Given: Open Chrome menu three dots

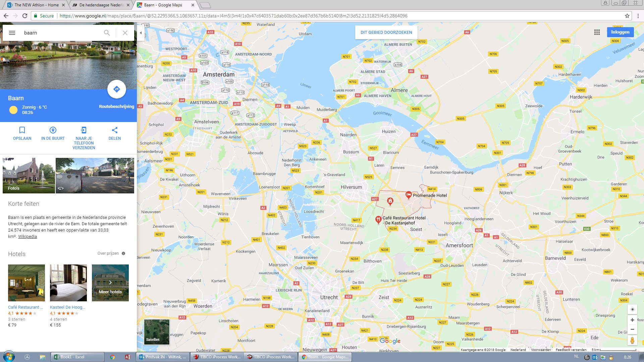Looking at the screenshot, I should pos(638,16).
